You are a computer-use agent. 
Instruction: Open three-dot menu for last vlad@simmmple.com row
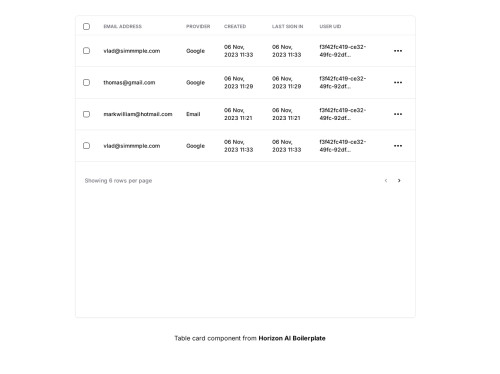click(x=398, y=146)
